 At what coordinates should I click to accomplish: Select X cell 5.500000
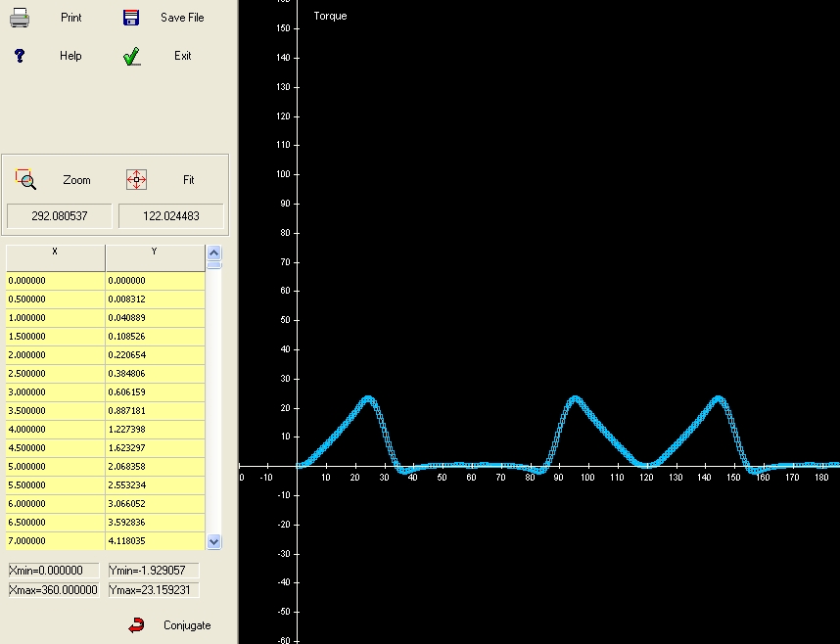[55, 485]
